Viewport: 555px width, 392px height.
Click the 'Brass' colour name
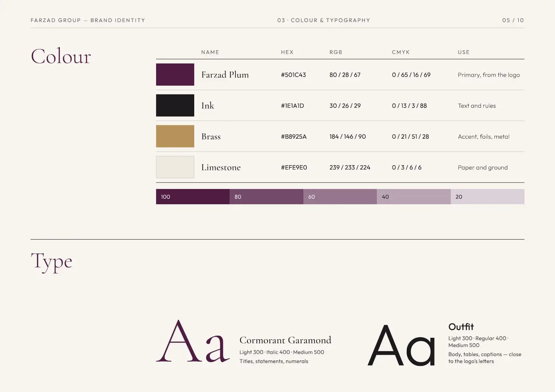coord(211,136)
